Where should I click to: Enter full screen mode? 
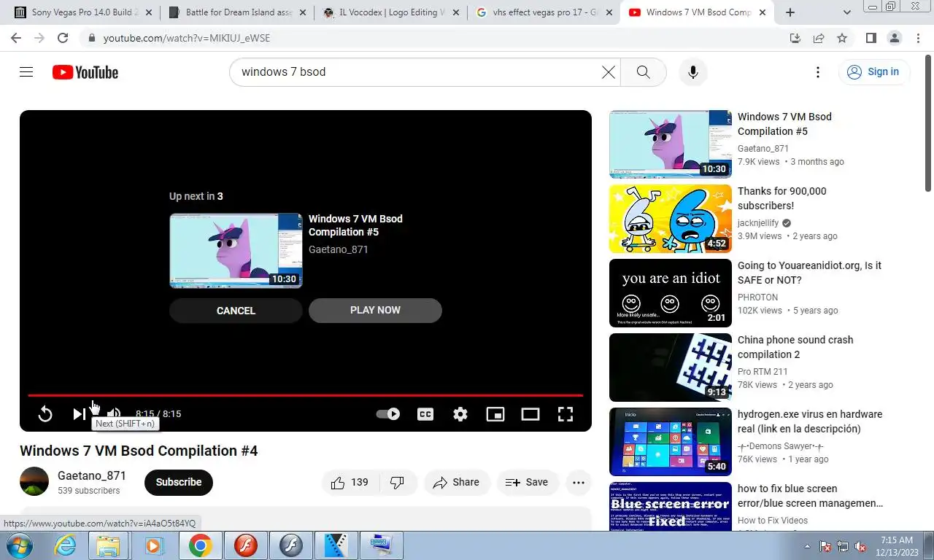coord(566,414)
